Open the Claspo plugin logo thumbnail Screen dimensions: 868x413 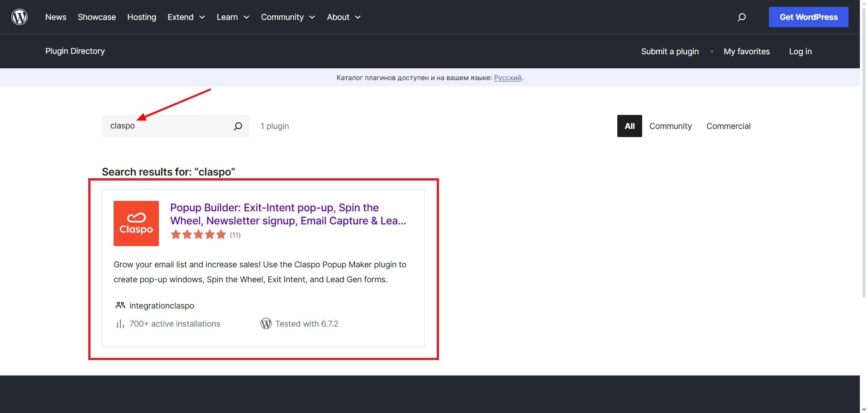coord(136,223)
